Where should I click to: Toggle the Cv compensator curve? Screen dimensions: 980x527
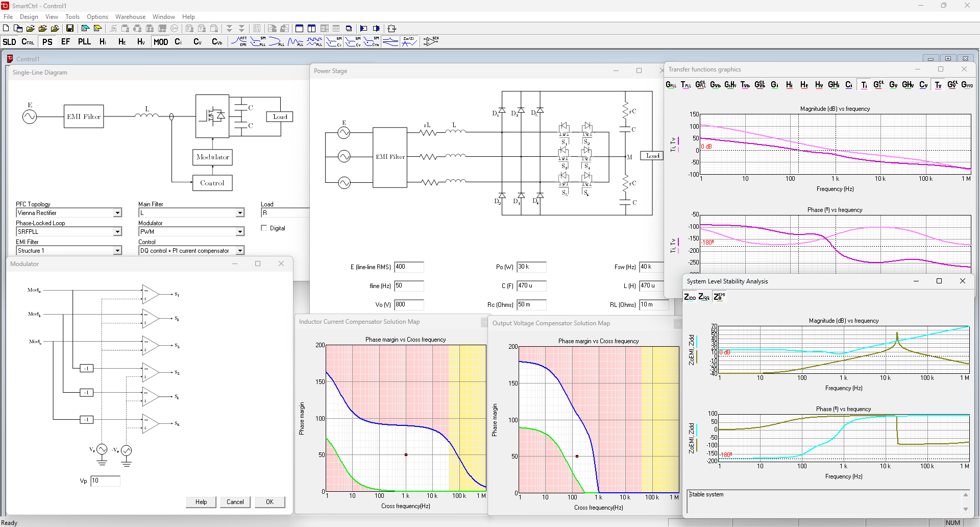[923, 85]
